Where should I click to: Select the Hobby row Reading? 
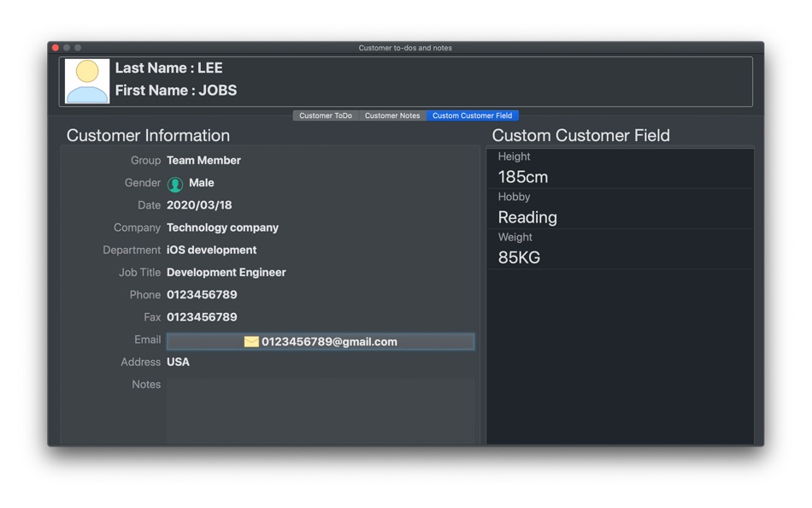pyautogui.click(x=620, y=209)
